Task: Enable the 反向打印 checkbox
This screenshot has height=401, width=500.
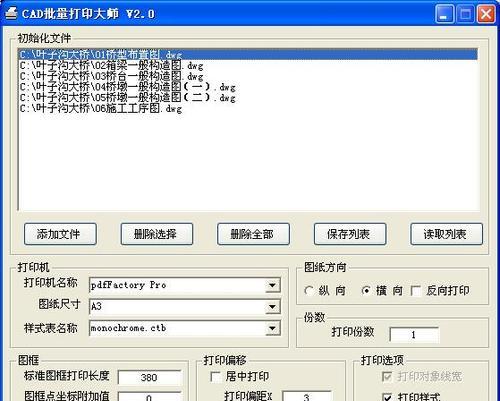Action: point(415,291)
